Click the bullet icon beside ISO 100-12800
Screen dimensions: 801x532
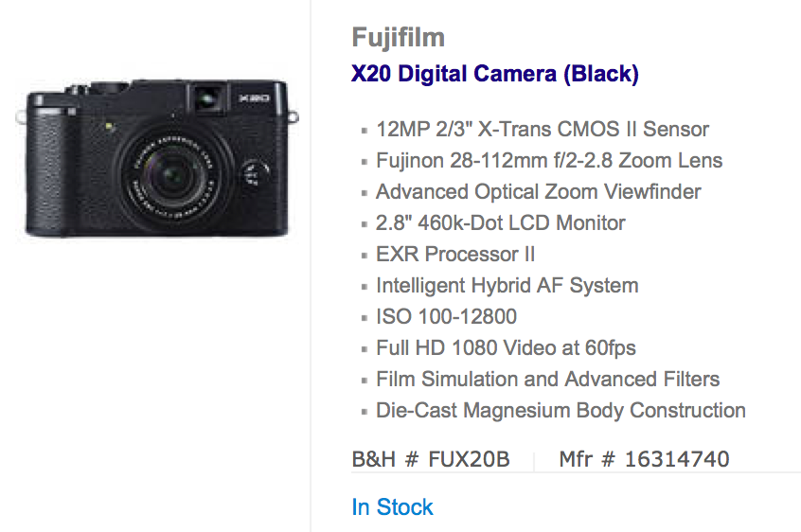point(365,318)
